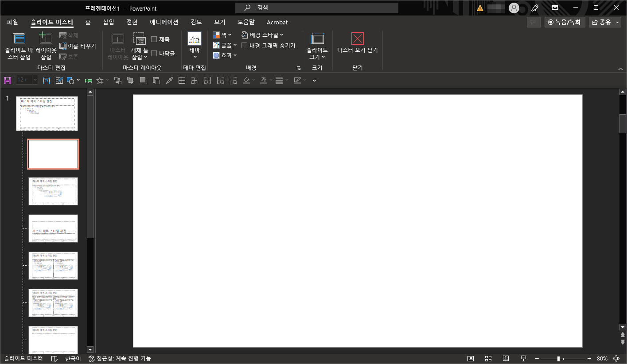Click Fit slide to window icon
The height and width of the screenshot is (364, 627).
pyautogui.click(x=616, y=358)
